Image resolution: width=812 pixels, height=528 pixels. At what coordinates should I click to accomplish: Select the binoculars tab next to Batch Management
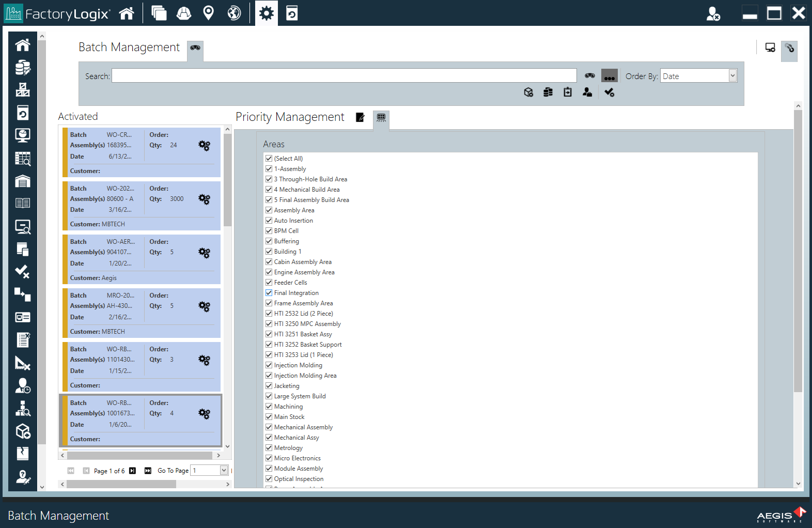coord(195,48)
